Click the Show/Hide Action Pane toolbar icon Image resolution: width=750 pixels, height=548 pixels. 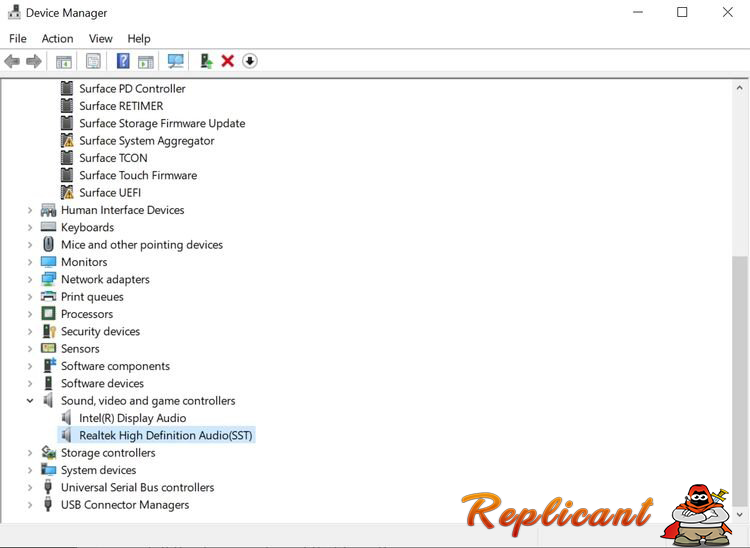[145, 61]
